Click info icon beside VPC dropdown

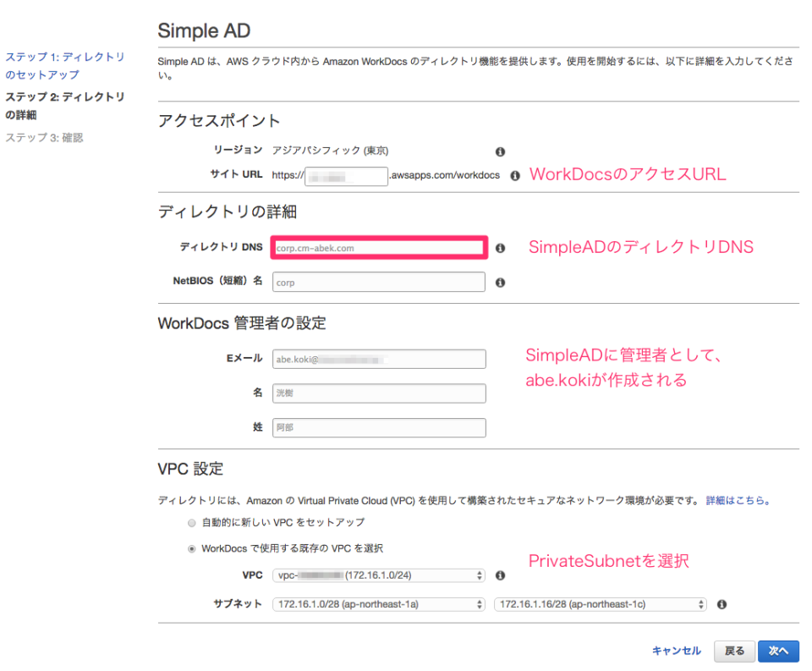tap(500, 575)
